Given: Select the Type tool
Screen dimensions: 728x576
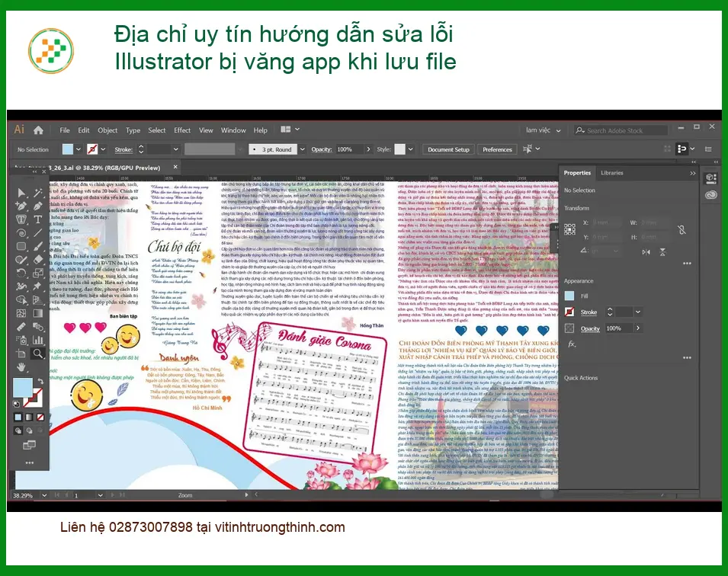Looking at the screenshot, I should click(38, 219).
